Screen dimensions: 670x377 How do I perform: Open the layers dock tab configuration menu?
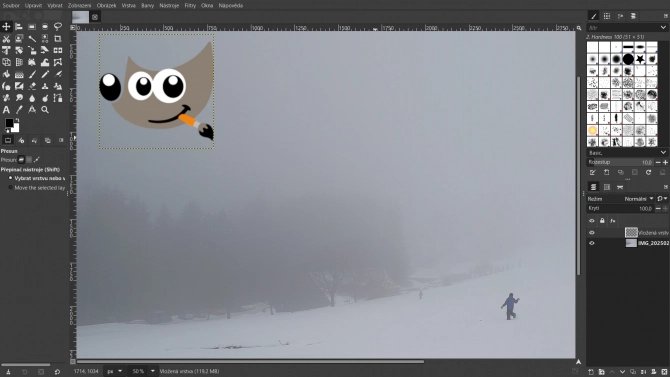665,187
